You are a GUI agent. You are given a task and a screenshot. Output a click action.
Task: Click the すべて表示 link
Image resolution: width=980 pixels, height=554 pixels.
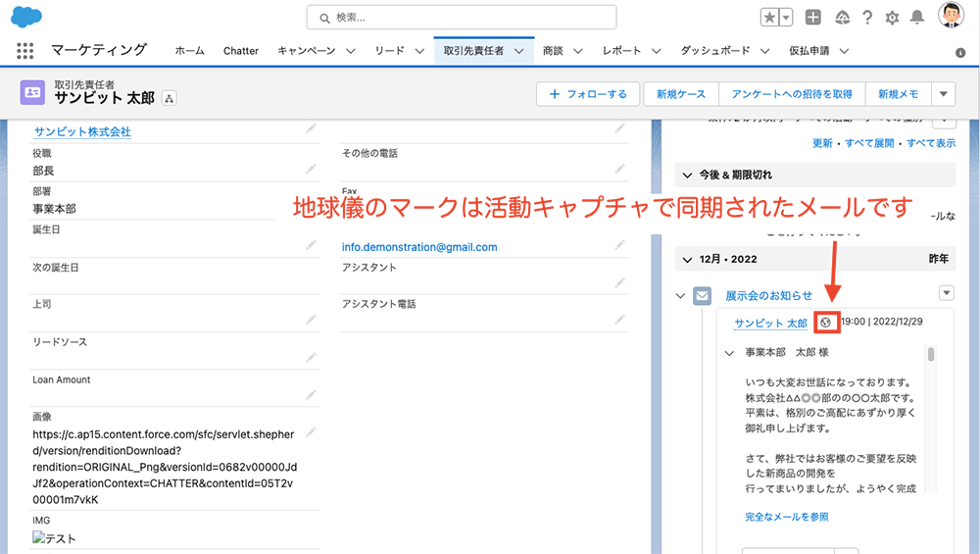point(931,143)
